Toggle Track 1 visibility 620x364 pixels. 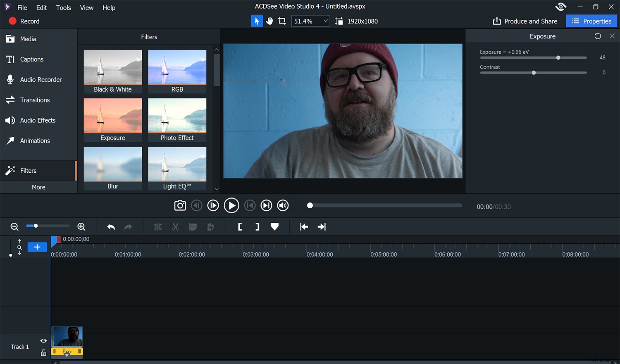point(43,341)
